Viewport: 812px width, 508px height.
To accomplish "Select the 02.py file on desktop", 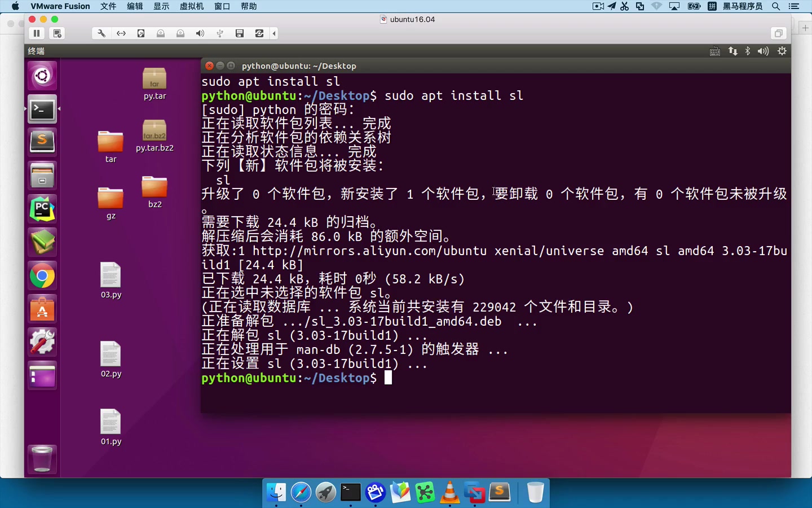I will click(x=111, y=360).
